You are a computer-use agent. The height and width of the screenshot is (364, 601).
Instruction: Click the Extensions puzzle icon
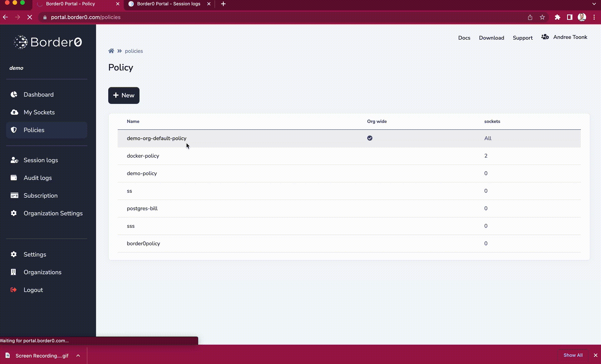point(557,17)
